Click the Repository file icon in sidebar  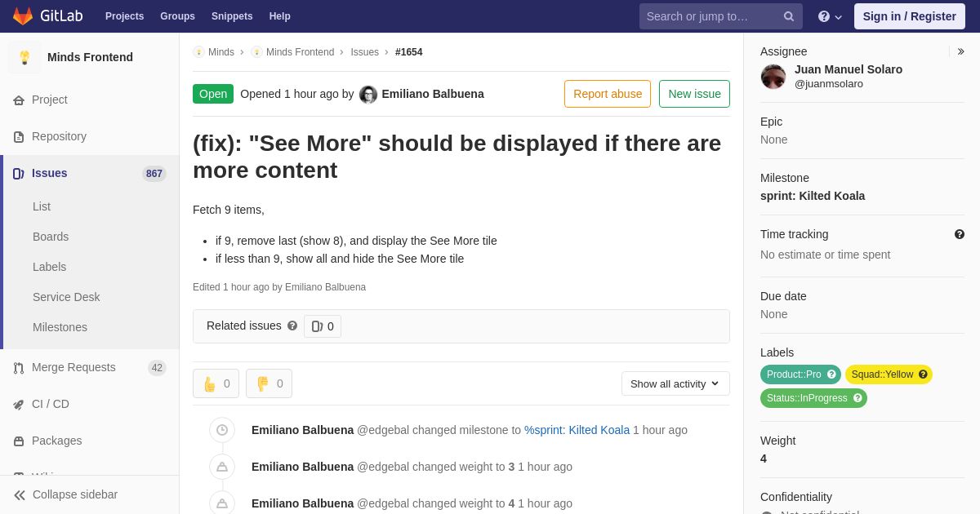19,137
